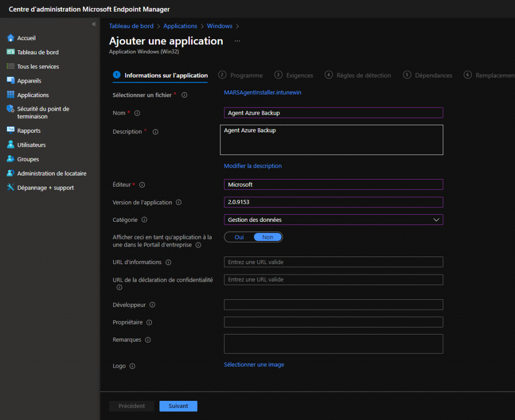Click info icon beside Portail d'entreprise label
Viewport: 515px width, 420px height.
click(x=198, y=245)
